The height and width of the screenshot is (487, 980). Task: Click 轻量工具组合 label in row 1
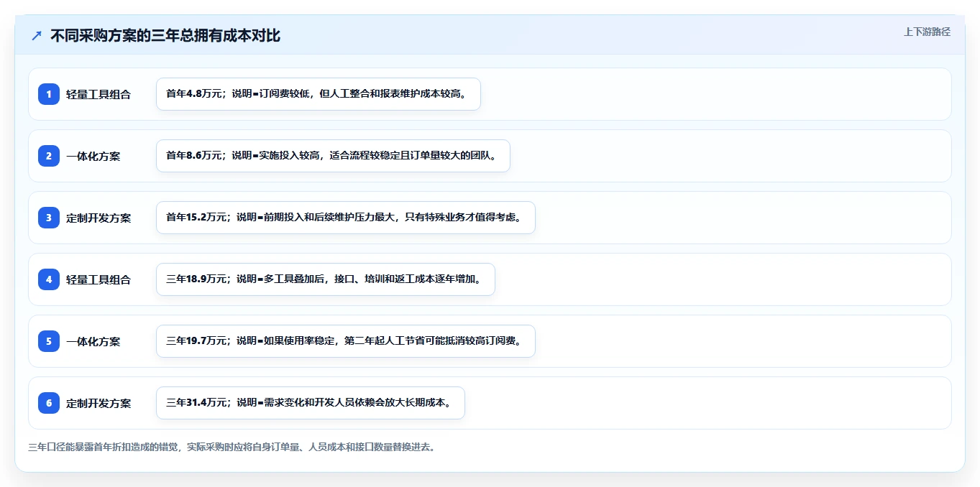pos(99,94)
